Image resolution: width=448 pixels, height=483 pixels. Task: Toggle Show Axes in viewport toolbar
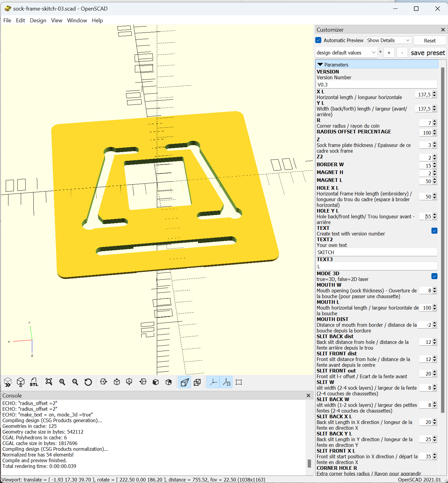click(213, 382)
